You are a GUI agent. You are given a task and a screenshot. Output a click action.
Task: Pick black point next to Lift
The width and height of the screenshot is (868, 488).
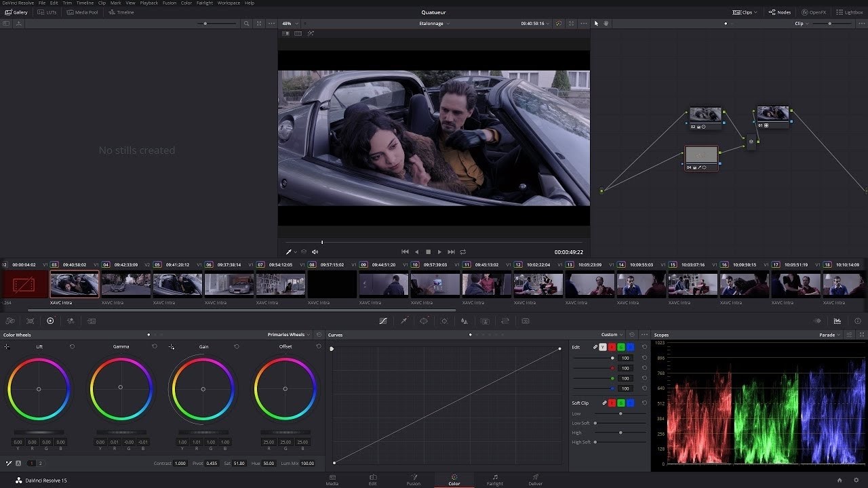point(7,346)
